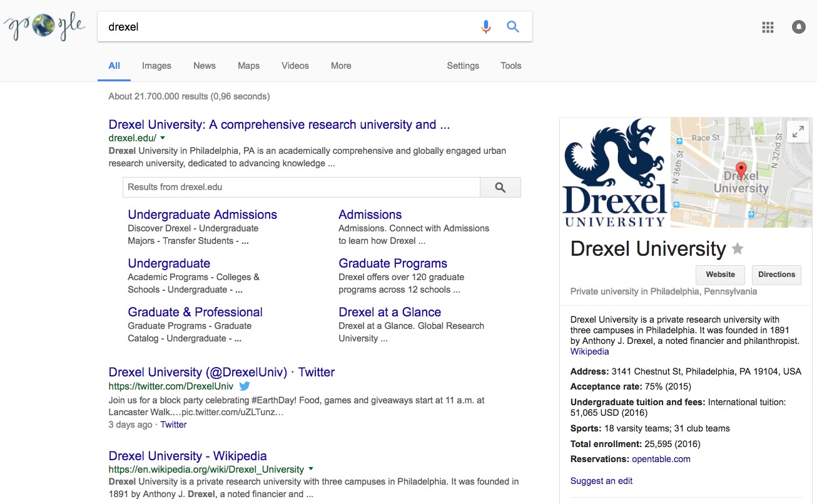The width and height of the screenshot is (817, 504).
Task: Open the dropdown arrow beside drexel.edu URL
Action: 162,138
